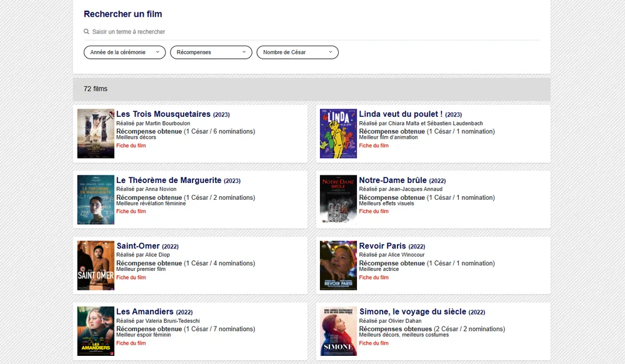
Task: Click Le Théorème de Marguerite poster image
Action: 96,200
